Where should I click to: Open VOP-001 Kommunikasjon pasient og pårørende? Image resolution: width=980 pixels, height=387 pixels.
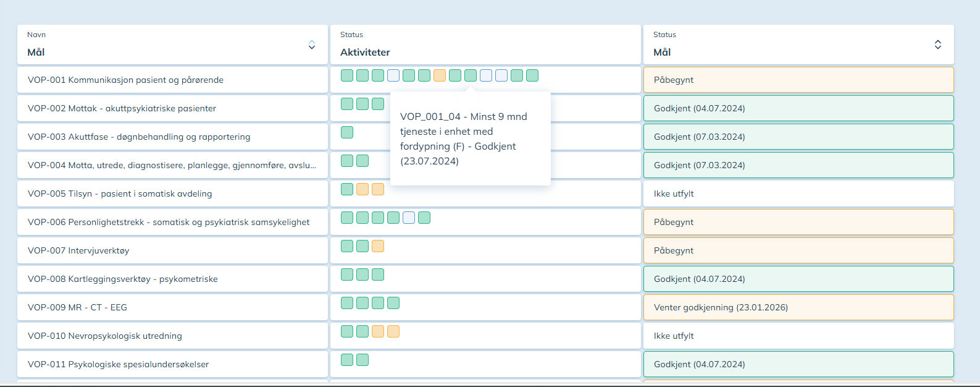point(125,80)
